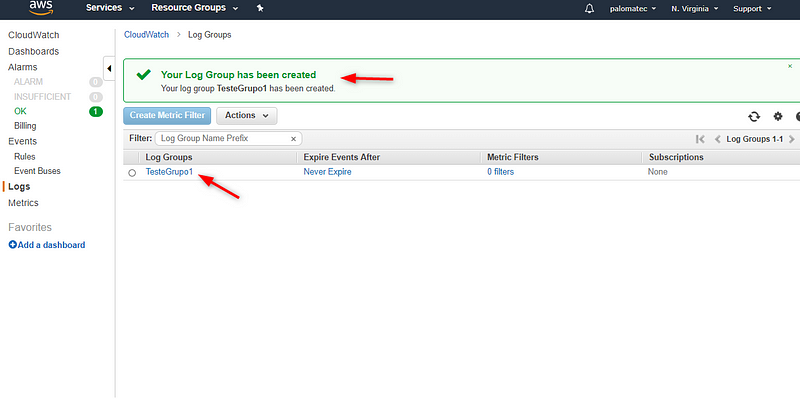The height and width of the screenshot is (399, 800).
Task: Click the Metric Filters column header
Action: 513,157
